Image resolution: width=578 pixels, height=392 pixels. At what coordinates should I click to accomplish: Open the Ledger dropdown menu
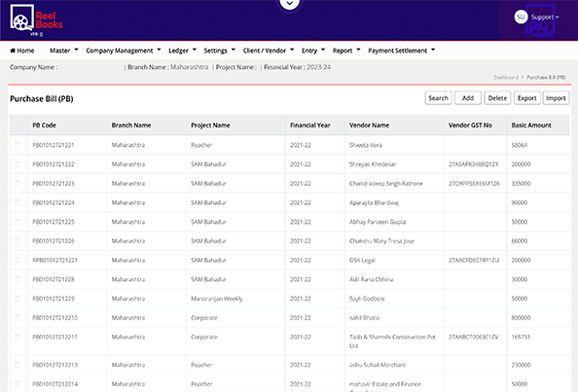tap(183, 51)
